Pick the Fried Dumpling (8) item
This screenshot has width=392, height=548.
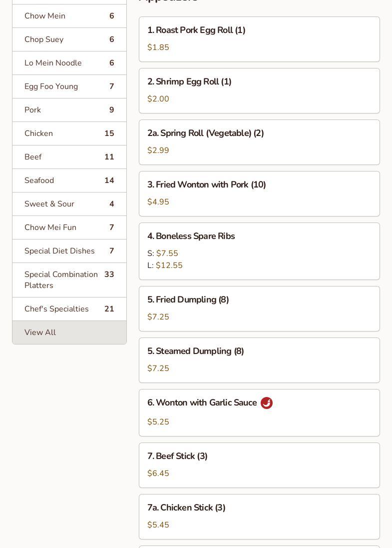[x=259, y=308]
